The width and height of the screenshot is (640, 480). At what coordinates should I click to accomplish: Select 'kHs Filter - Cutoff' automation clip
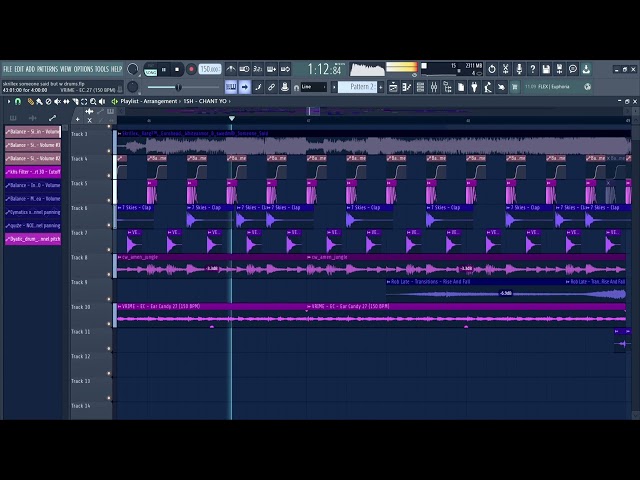click(x=33, y=172)
